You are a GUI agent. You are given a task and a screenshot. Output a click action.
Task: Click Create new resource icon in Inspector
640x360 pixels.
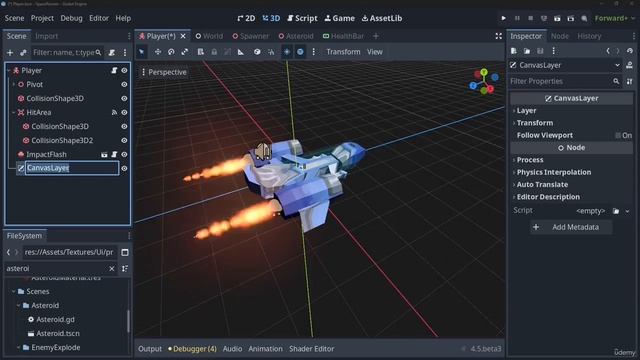coord(514,51)
